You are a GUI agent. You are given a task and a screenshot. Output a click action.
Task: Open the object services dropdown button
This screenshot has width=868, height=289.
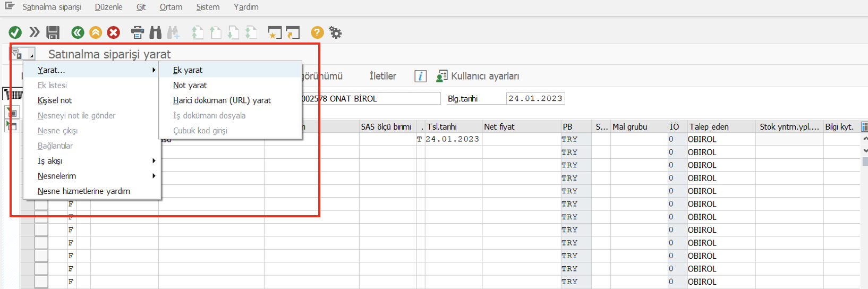click(x=22, y=54)
